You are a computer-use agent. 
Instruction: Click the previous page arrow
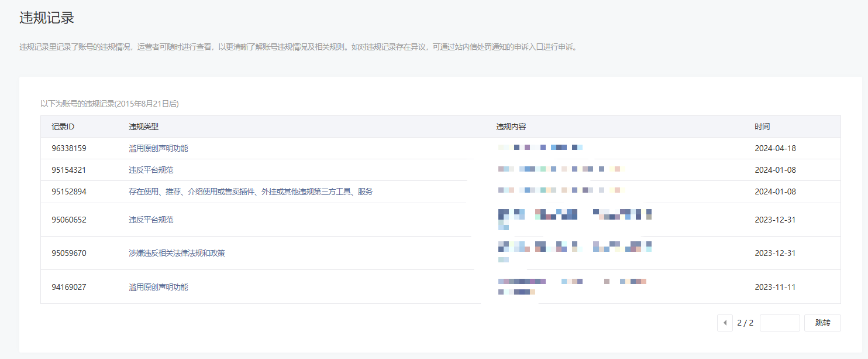tap(725, 323)
